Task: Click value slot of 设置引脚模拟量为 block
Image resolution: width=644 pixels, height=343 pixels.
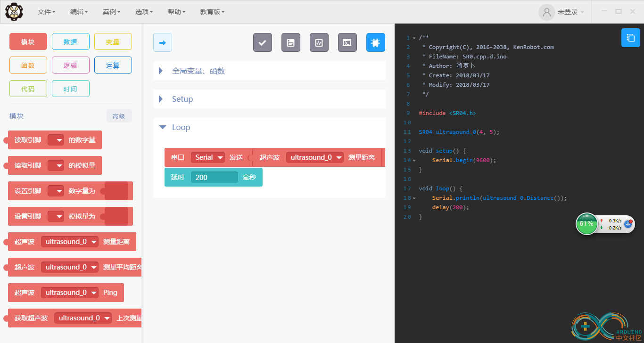Action: pyautogui.click(x=116, y=216)
